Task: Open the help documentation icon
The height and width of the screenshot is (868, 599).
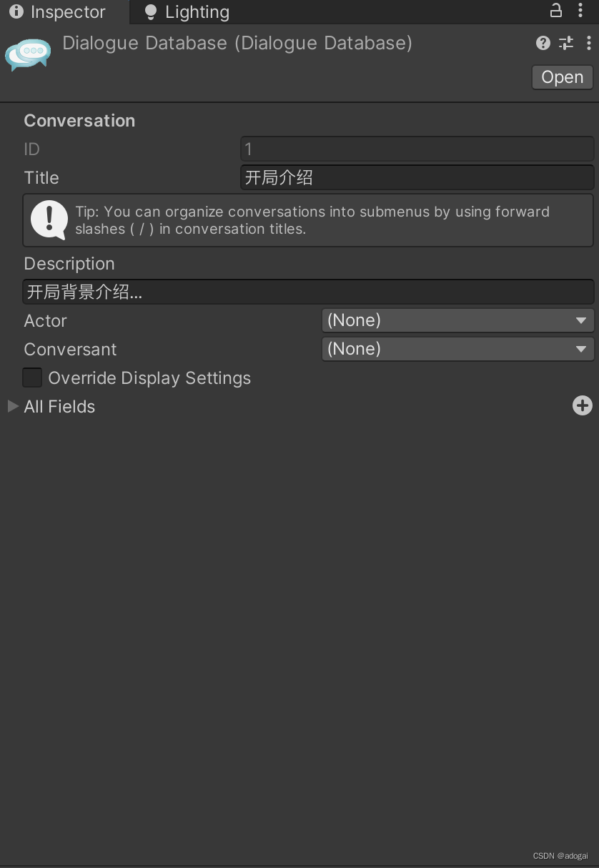Action: pos(543,43)
